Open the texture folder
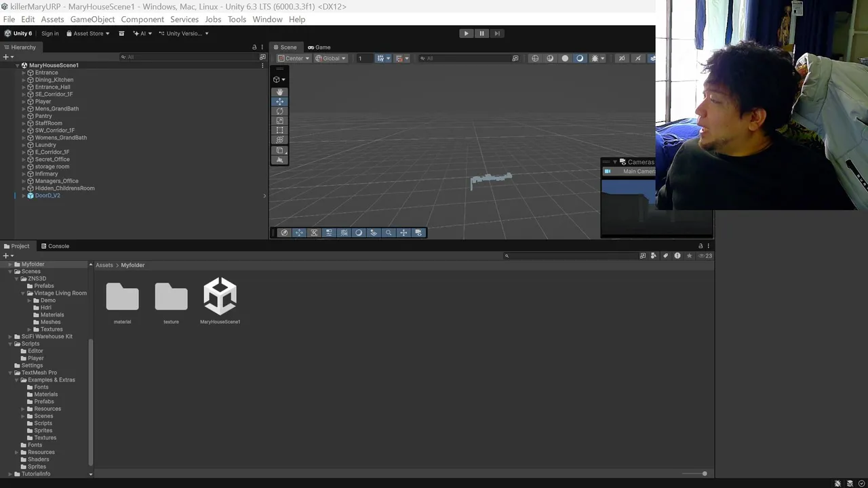Image resolution: width=868 pixels, height=488 pixels. pos(171,301)
